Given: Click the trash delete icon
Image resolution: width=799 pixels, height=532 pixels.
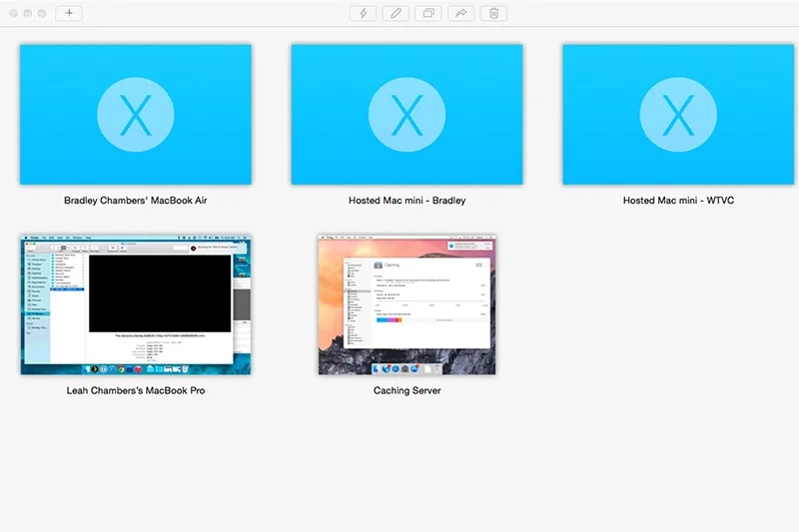Looking at the screenshot, I should 493,13.
